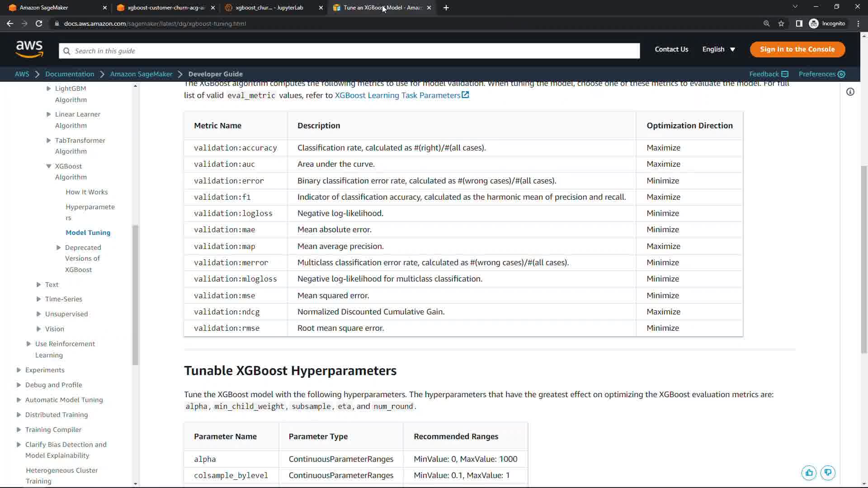Click the AWS logo
Image resolution: width=868 pixels, height=488 pixels.
click(x=29, y=49)
